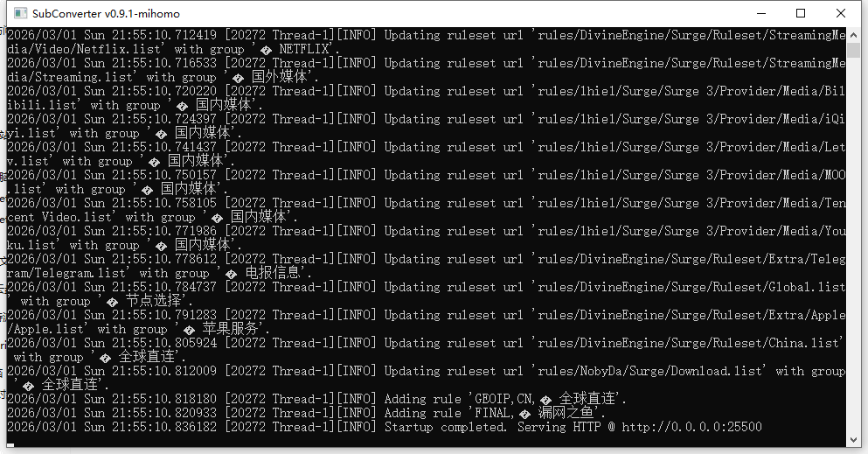Click the 'FINAL' rule text in the log
This screenshot has height=454, width=868.
[491, 413]
